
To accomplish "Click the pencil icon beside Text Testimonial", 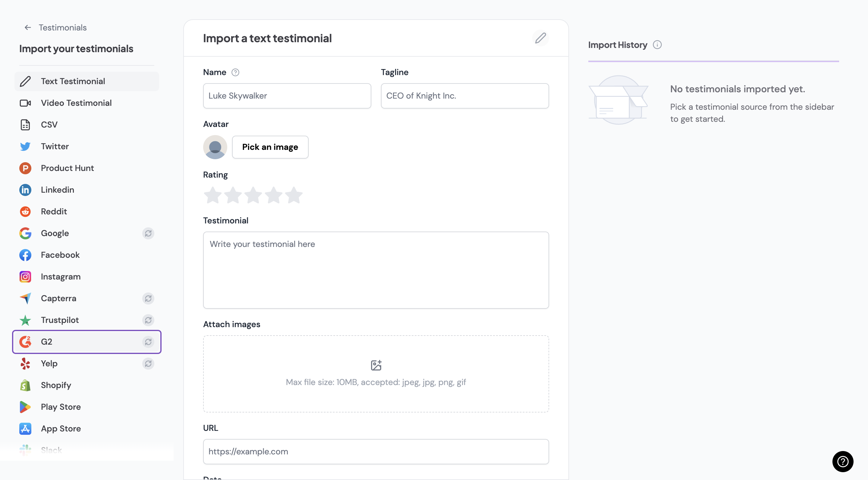I will pos(25,81).
